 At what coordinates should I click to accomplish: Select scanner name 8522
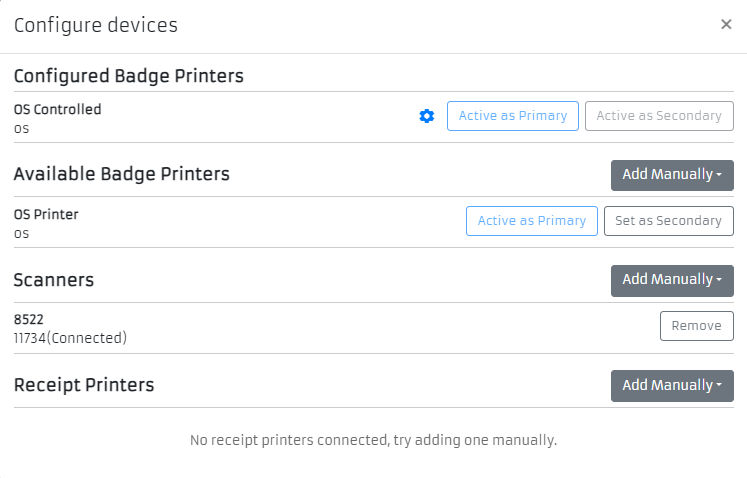coord(29,319)
